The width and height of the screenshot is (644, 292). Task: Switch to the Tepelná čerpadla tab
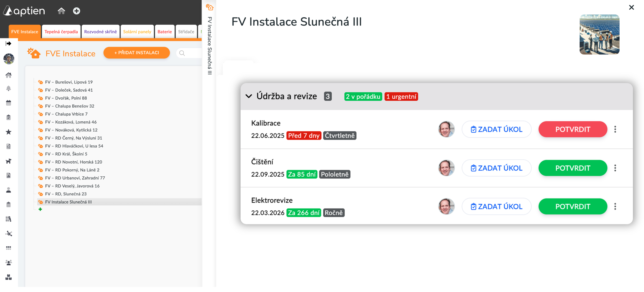coord(61,32)
